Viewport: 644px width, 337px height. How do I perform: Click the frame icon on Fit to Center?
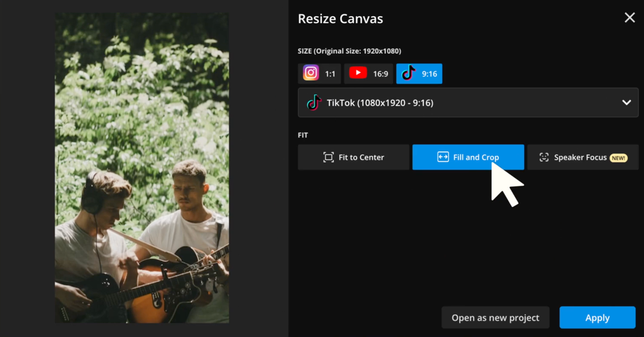point(329,157)
